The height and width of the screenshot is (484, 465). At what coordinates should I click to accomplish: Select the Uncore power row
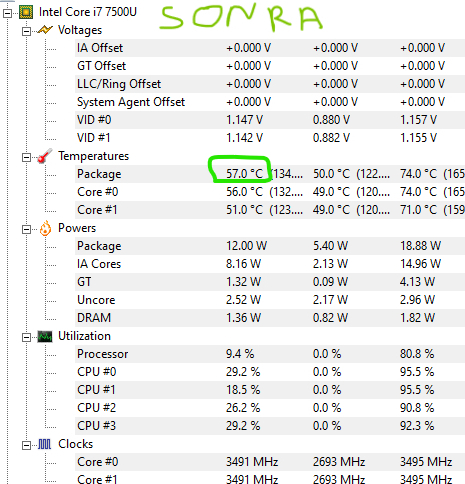coord(270,300)
